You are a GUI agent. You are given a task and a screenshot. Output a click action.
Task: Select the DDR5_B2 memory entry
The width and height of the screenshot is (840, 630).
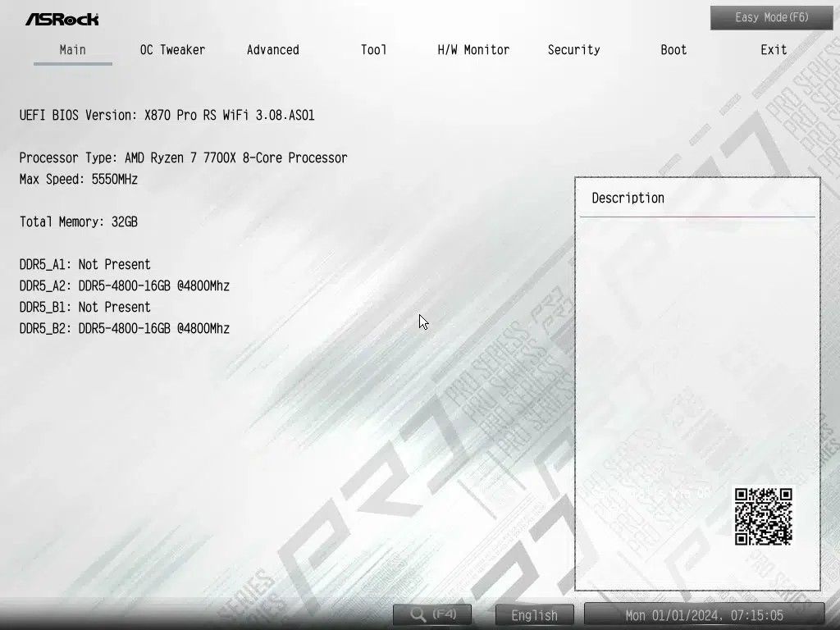(x=124, y=328)
